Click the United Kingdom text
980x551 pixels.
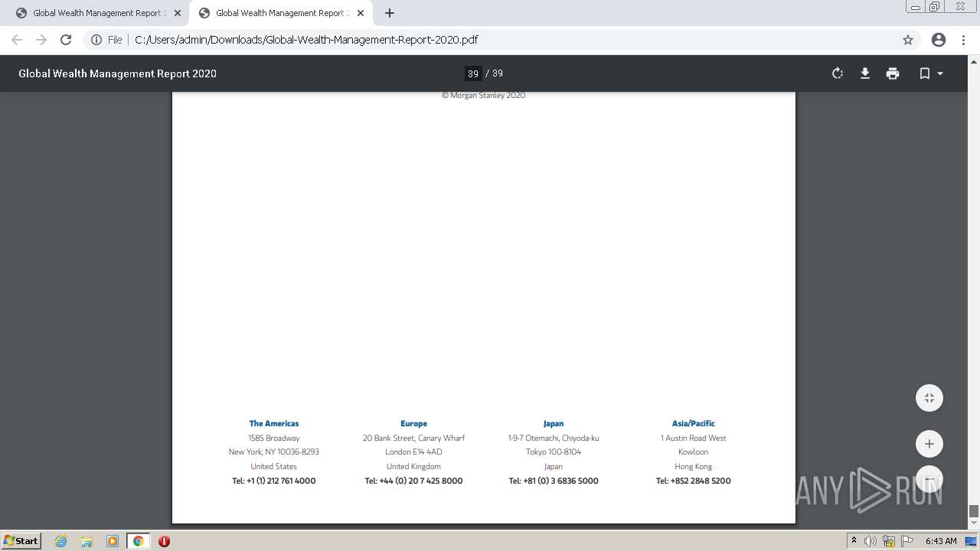pyautogui.click(x=413, y=466)
